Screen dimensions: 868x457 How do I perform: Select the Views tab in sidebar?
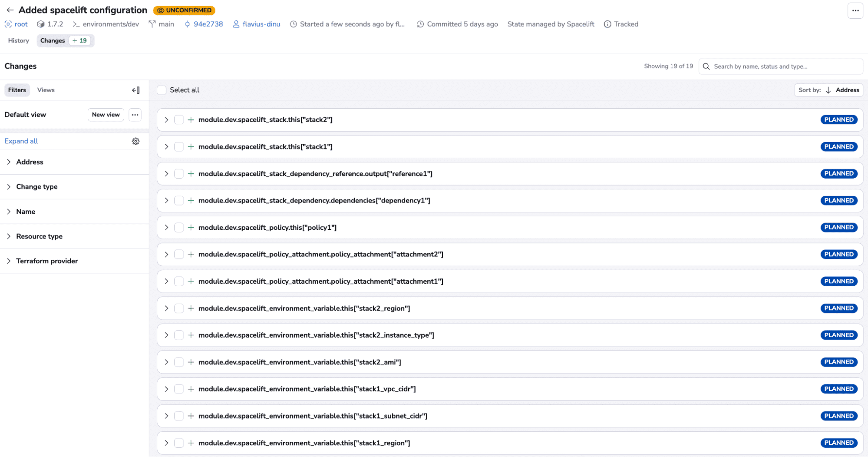coord(46,90)
